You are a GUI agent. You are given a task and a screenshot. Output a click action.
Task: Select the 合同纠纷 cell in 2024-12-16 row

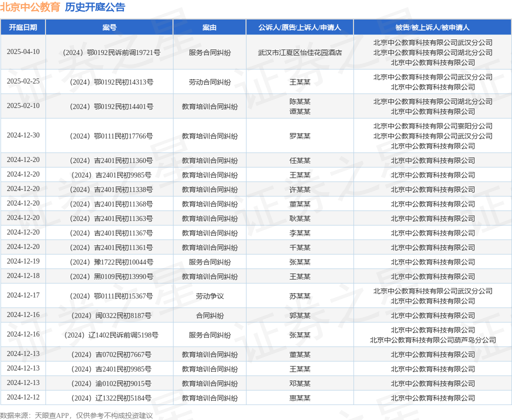[209, 315]
